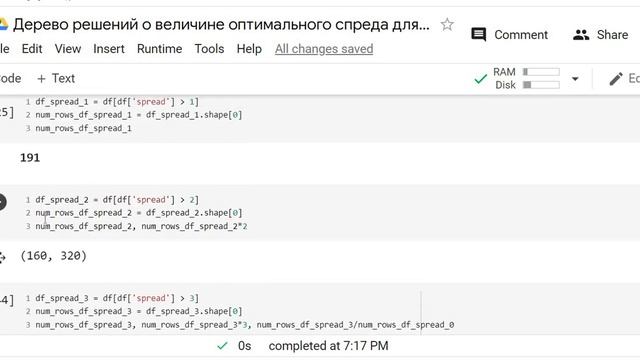640x360 pixels.
Task: Click code line df_spread_3 = df[df['spread'] > 3]
Action: click(117, 298)
